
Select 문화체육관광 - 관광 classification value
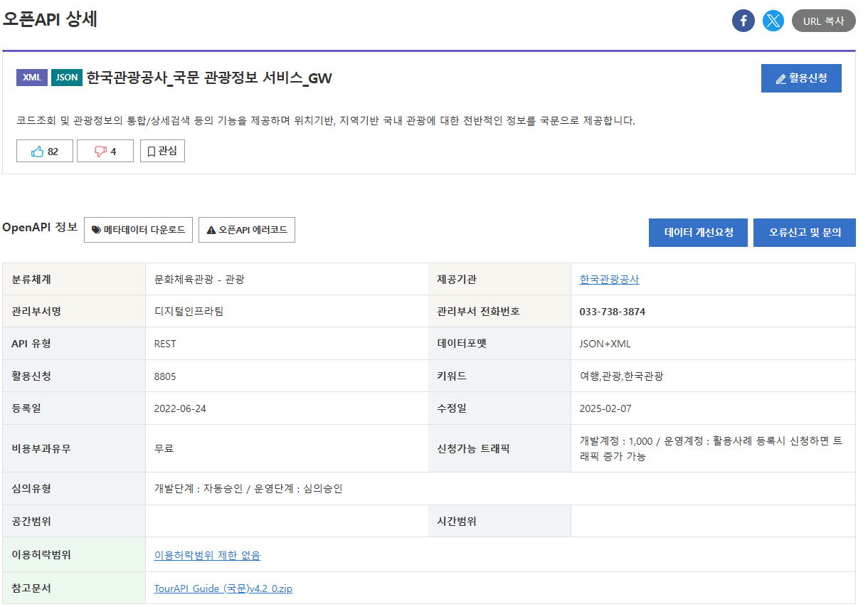click(199, 280)
